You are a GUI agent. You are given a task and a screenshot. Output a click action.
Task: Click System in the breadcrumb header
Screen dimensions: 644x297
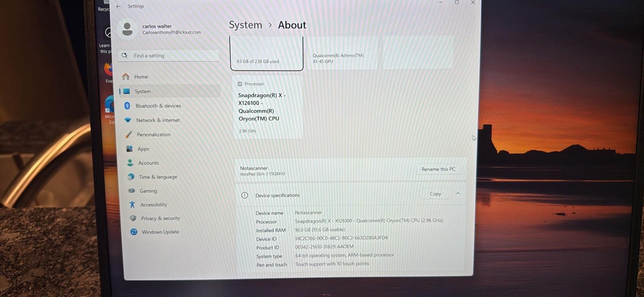pyautogui.click(x=246, y=25)
